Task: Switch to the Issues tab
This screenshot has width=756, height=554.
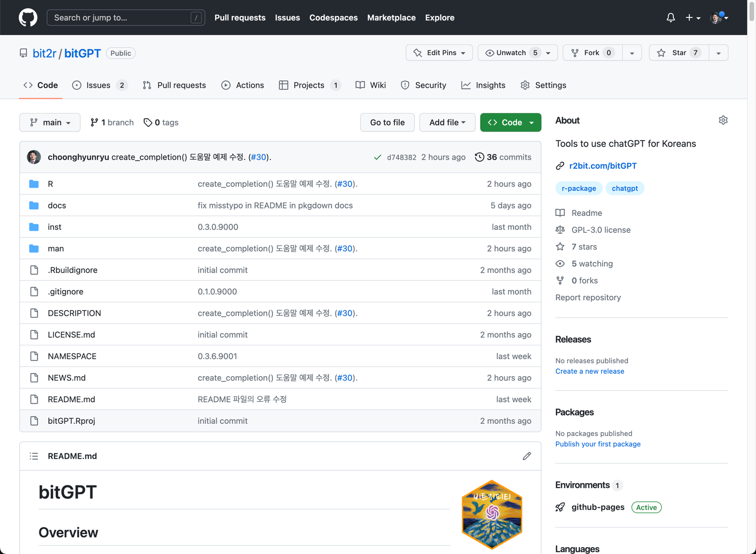Action: [x=99, y=85]
